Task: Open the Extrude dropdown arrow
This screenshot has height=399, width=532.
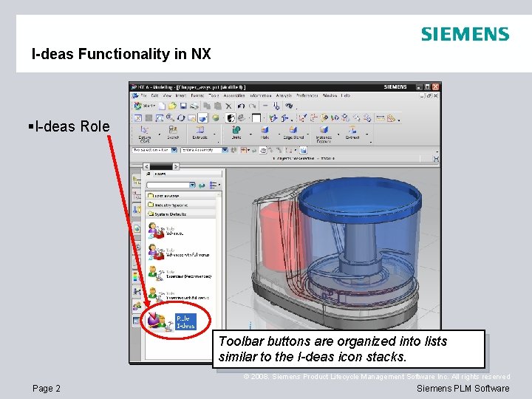Action: [214, 134]
